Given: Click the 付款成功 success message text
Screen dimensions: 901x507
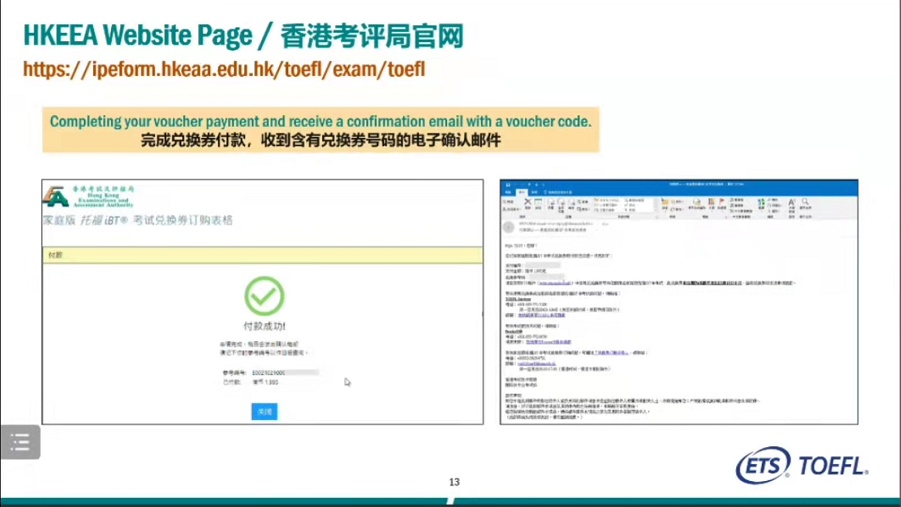Looking at the screenshot, I should [x=264, y=326].
